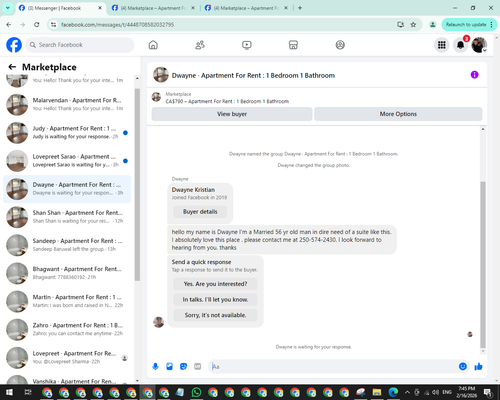The image size is (500, 400).
Task: Select the Dwayne conversation in list
Action: [x=67, y=189]
